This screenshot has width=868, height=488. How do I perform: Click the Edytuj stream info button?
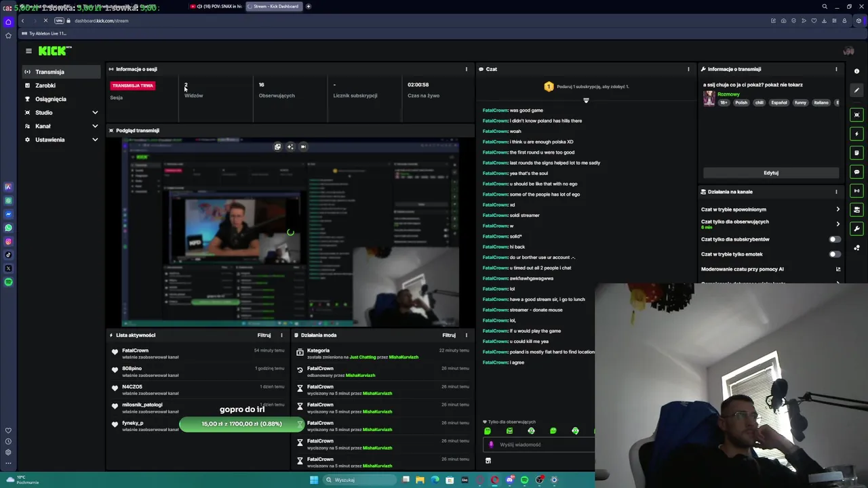click(x=771, y=173)
